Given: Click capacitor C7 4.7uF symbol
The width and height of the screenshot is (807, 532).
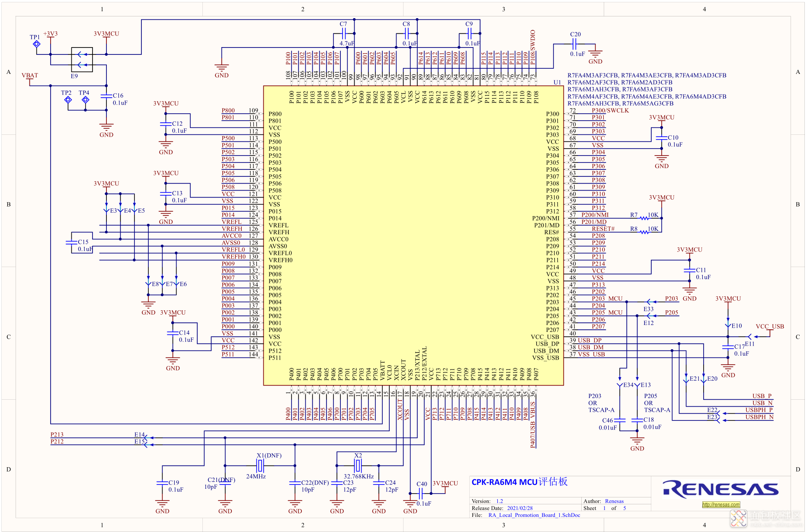Looking at the screenshot, I should click(344, 33).
